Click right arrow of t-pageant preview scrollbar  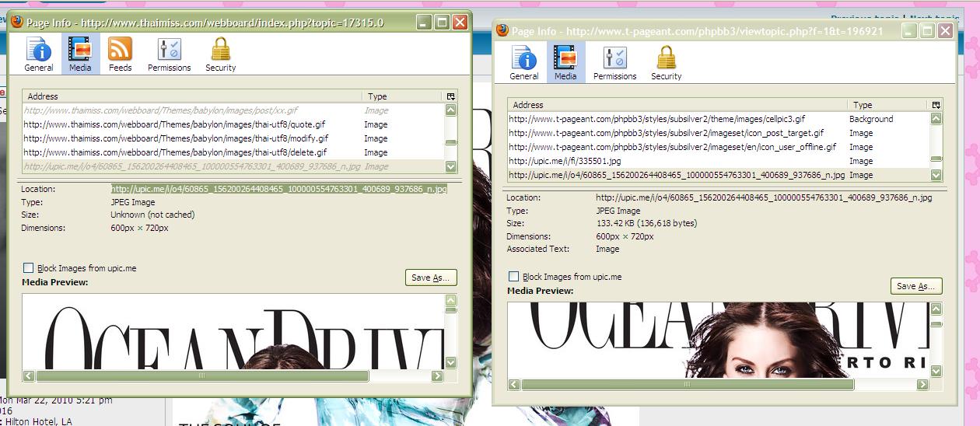point(922,384)
